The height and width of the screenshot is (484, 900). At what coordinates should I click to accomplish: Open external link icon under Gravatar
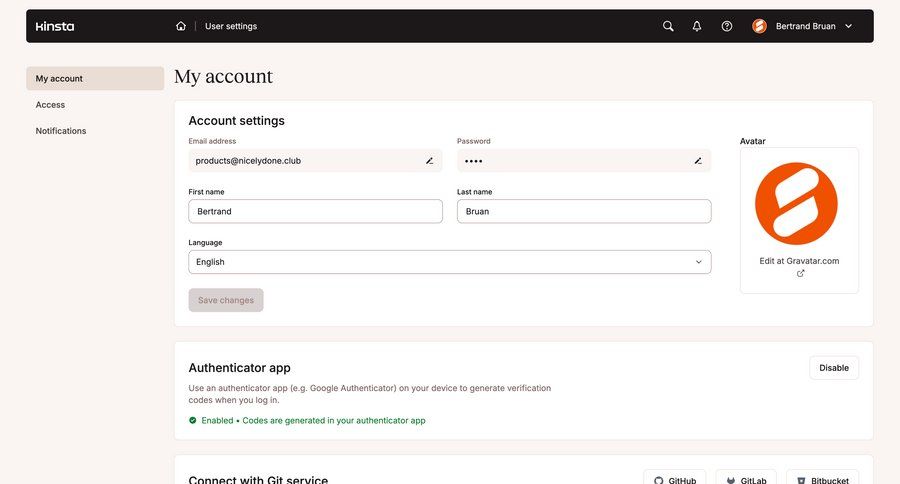(x=800, y=273)
